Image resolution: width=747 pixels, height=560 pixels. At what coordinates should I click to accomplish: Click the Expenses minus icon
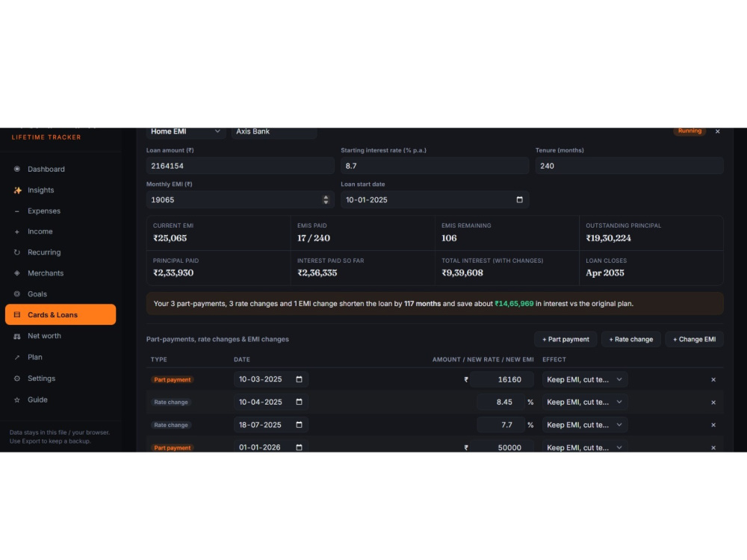17,211
